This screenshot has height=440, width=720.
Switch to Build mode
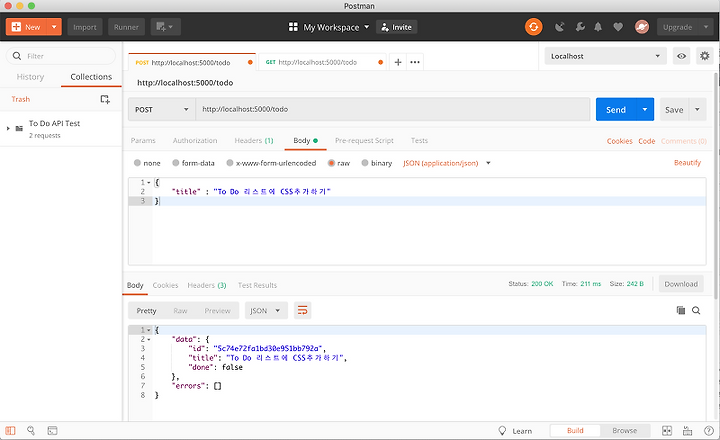coord(575,430)
